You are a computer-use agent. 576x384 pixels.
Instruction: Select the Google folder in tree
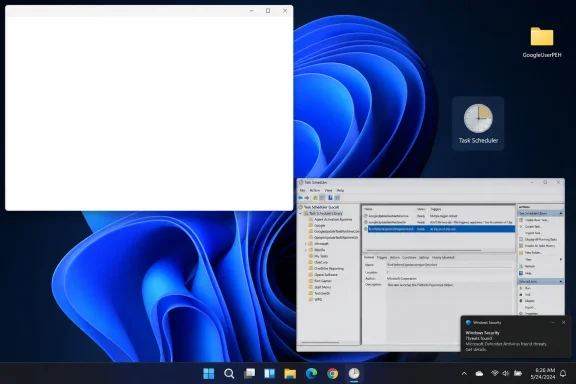[x=317, y=226]
